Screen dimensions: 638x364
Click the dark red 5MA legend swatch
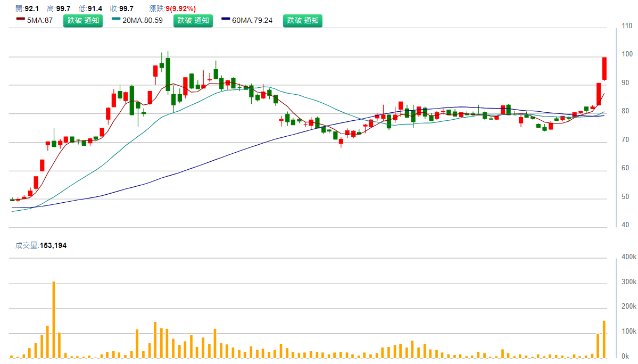(x=21, y=20)
